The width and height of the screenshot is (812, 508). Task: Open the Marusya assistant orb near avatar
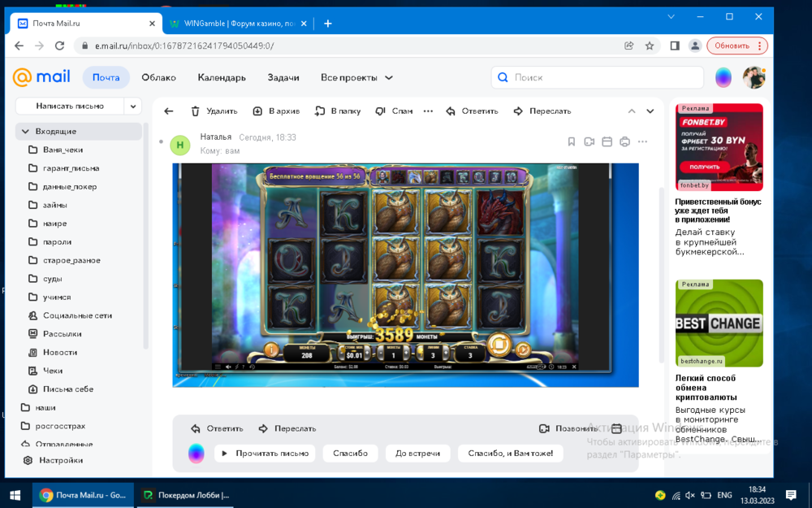point(723,78)
